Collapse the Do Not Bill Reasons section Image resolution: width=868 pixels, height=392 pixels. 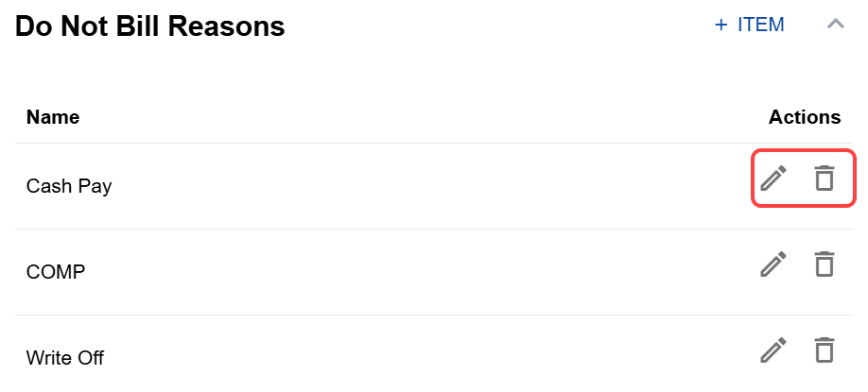836,24
